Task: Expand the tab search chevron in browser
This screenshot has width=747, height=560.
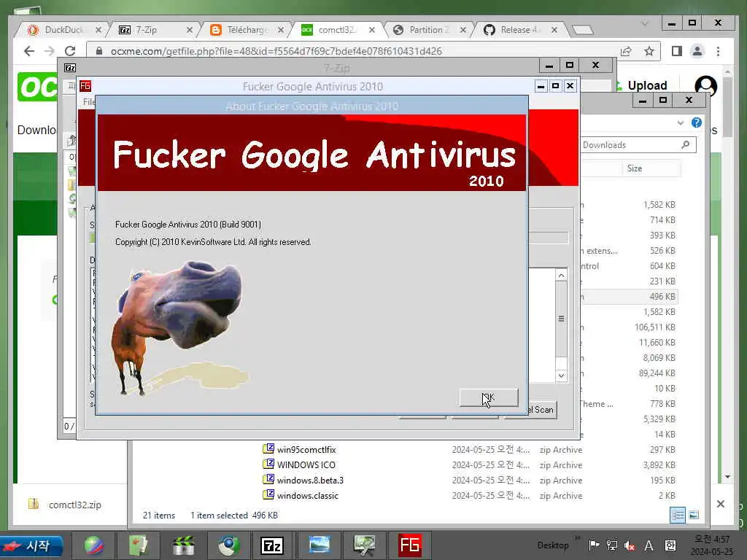Action: coord(645,23)
